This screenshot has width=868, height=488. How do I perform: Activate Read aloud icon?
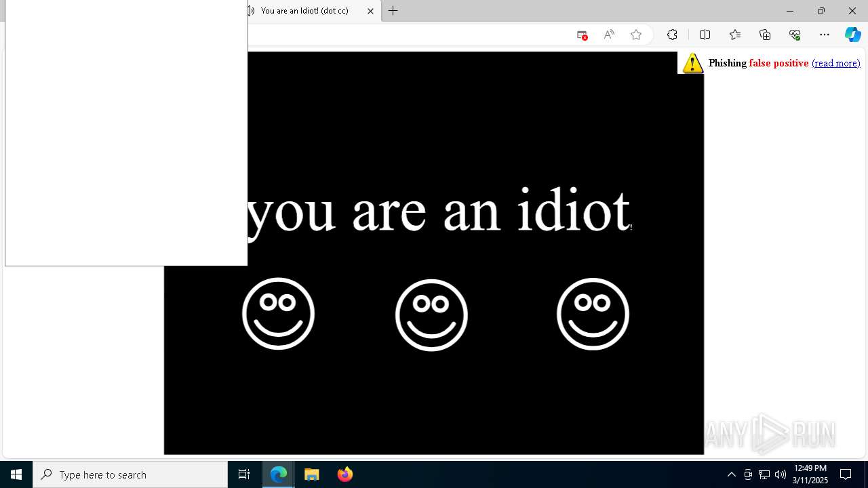[x=609, y=35]
